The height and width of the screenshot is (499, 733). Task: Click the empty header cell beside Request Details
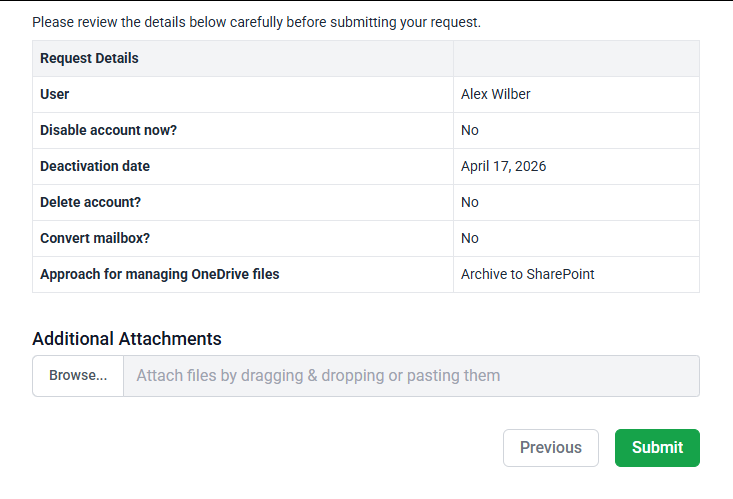[576, 58]
